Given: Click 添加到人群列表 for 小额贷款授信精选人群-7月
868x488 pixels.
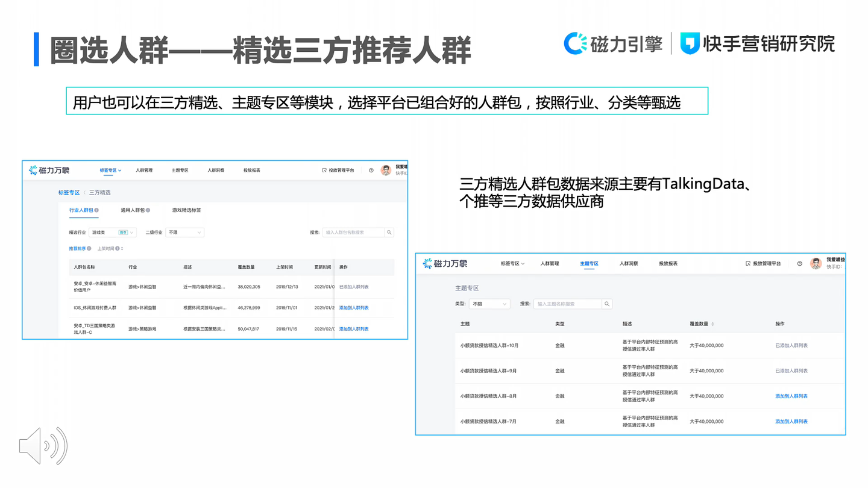Looking at the screenshot, I should click(791, 422).
